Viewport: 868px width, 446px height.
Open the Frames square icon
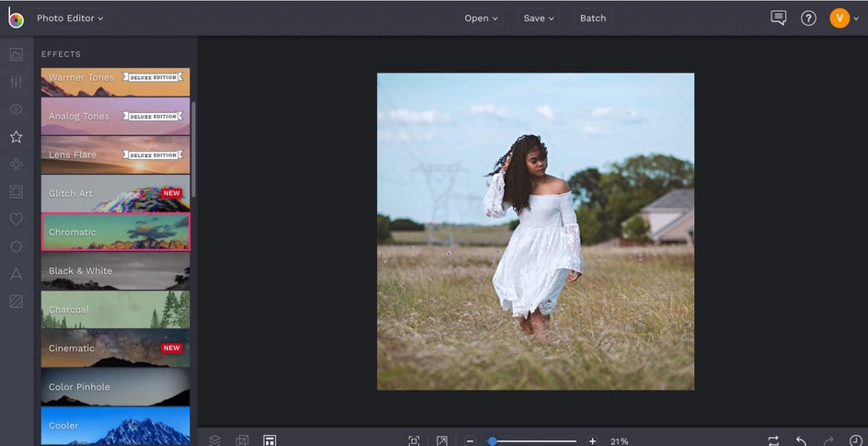[x=16, y=191]
